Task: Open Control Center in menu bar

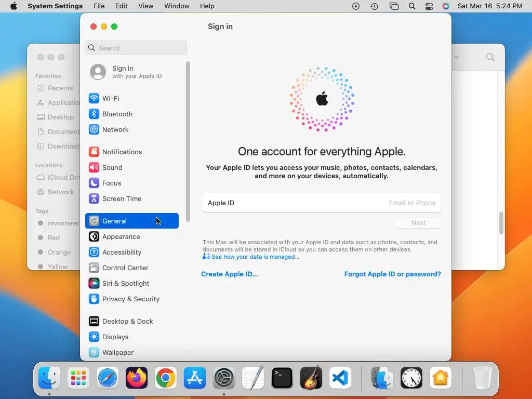Action: 429,6
